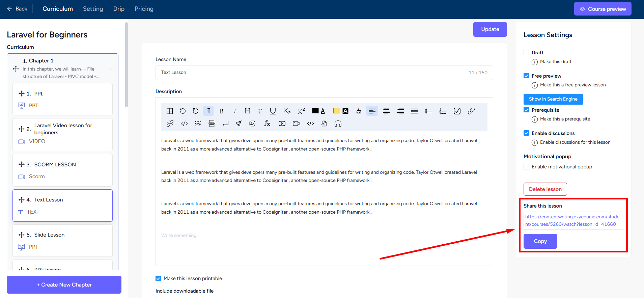Screen dimensions: 644x298
Task: Insert a blockquote
Action: [x=198, y=124]
